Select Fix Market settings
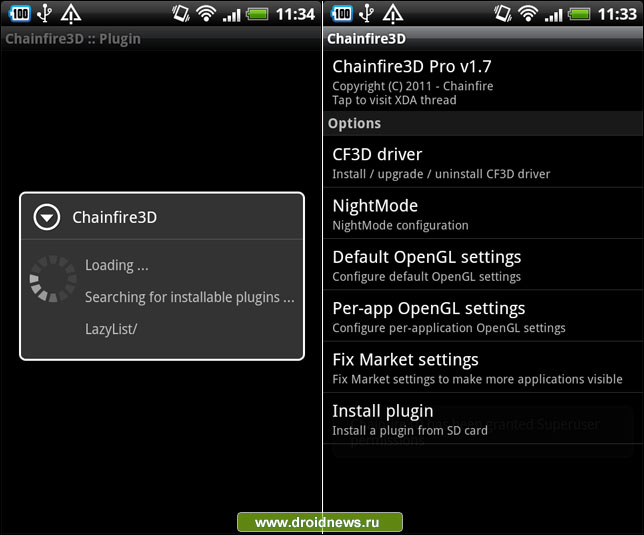Screen dimensions: 644x535 [x=483, y=367]
